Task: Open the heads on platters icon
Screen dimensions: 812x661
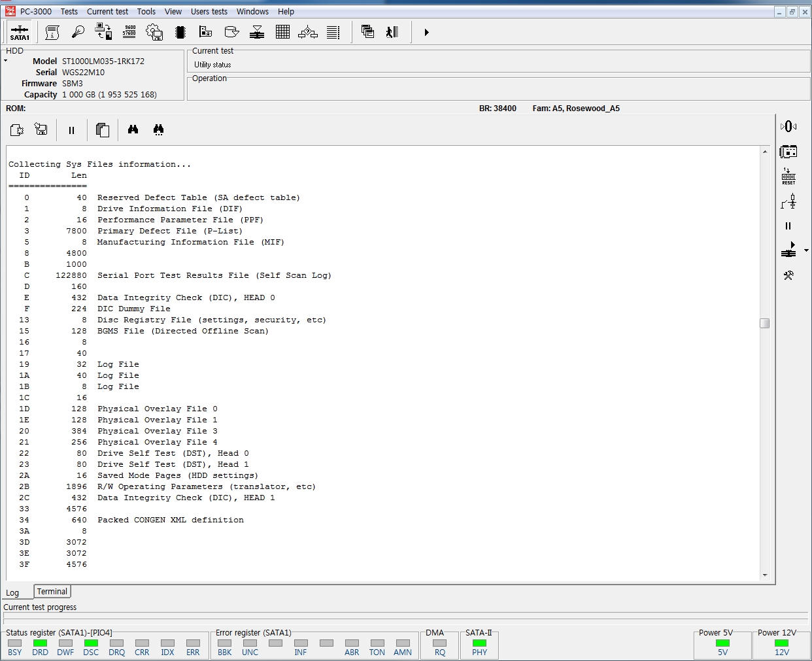Action: [x=257, y=32]
